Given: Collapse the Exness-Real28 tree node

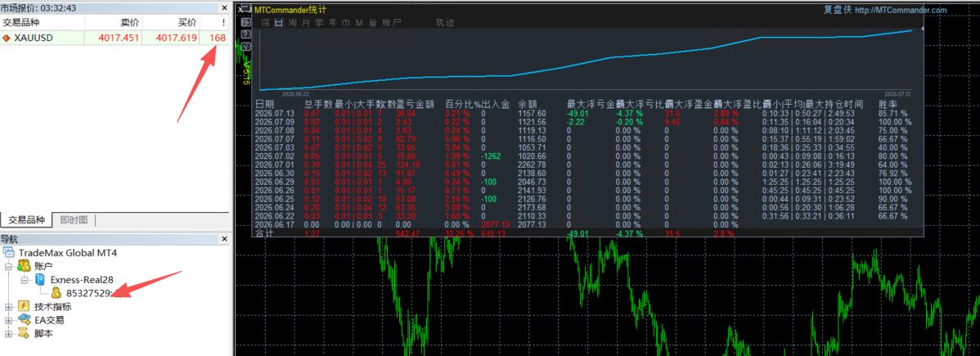Looking at the screenshot, I should tap(25, 280).
